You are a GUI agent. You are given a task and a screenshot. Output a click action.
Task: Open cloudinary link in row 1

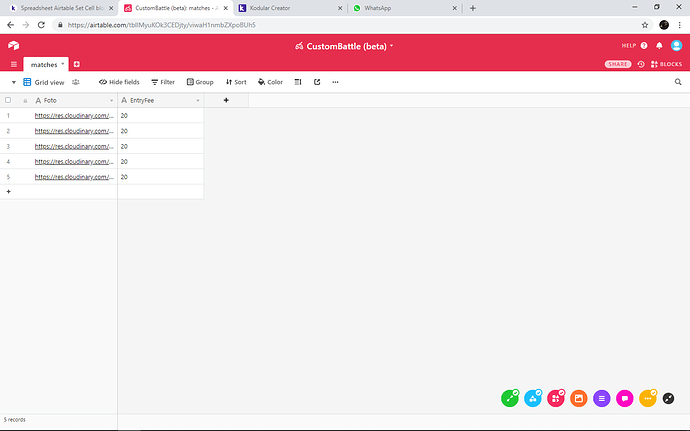[x=74, y=116]
